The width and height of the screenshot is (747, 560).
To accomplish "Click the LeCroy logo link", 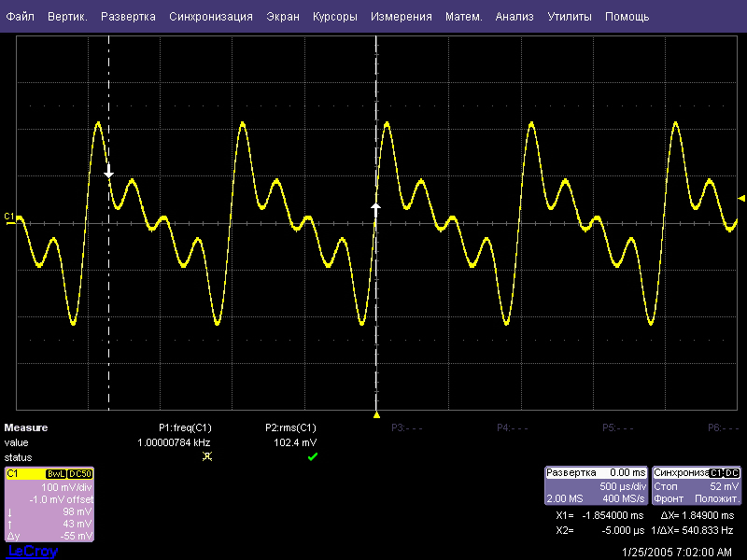I will [x=32, y=552].
